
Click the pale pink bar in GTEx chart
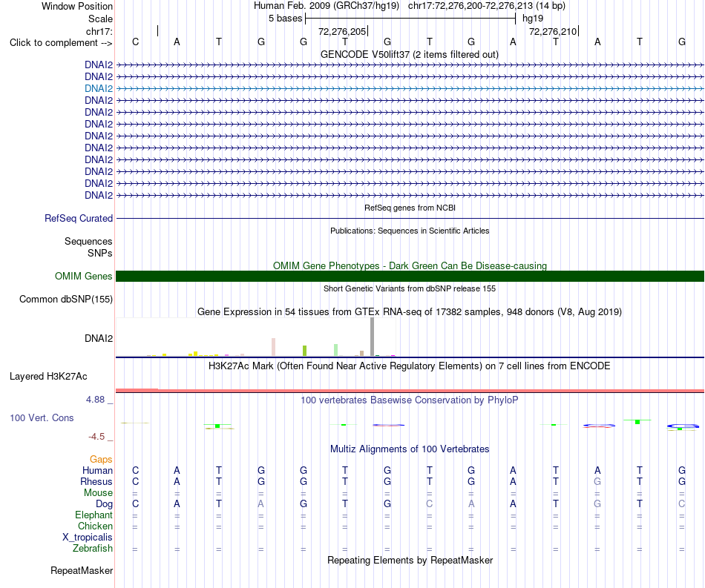tap(273, 347)
